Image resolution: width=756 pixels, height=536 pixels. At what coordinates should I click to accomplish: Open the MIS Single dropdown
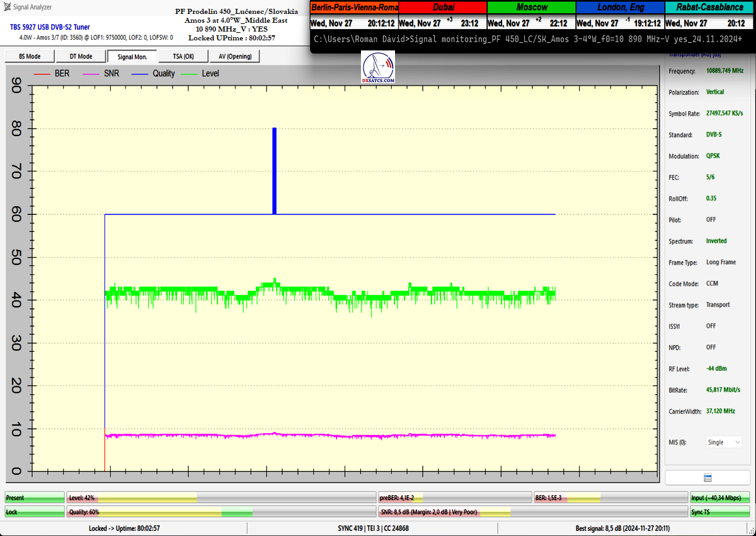pyautogui.click(x=723, y=442)
